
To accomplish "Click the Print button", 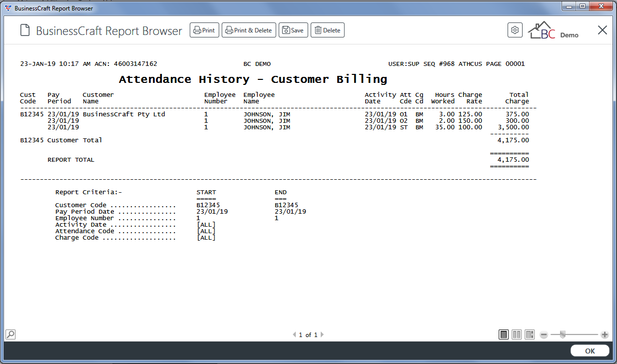I will point(204,30).
